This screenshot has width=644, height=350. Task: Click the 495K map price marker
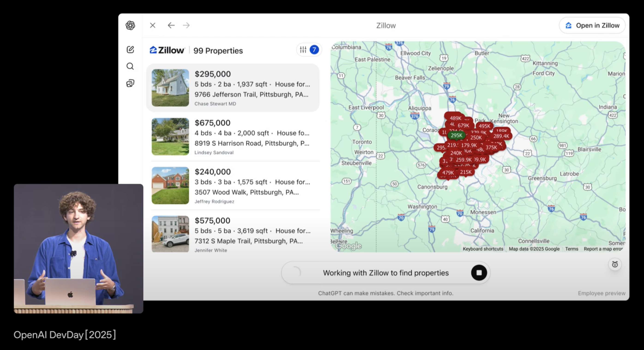484,126
